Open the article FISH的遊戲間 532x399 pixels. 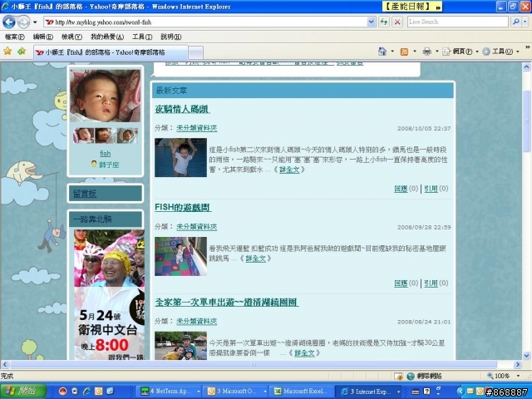(183, 207)
